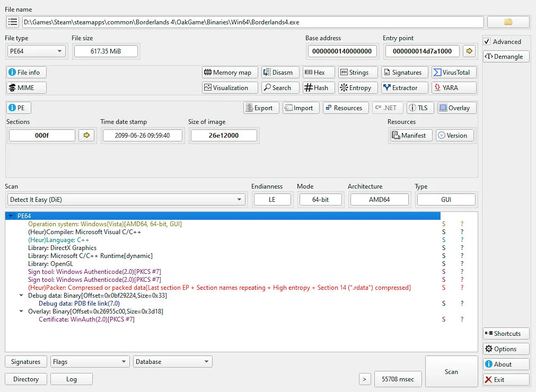Open the Disasm viewer
This screenshot has width=536, height=392.
pyautogui.click(x=280, y=72)
